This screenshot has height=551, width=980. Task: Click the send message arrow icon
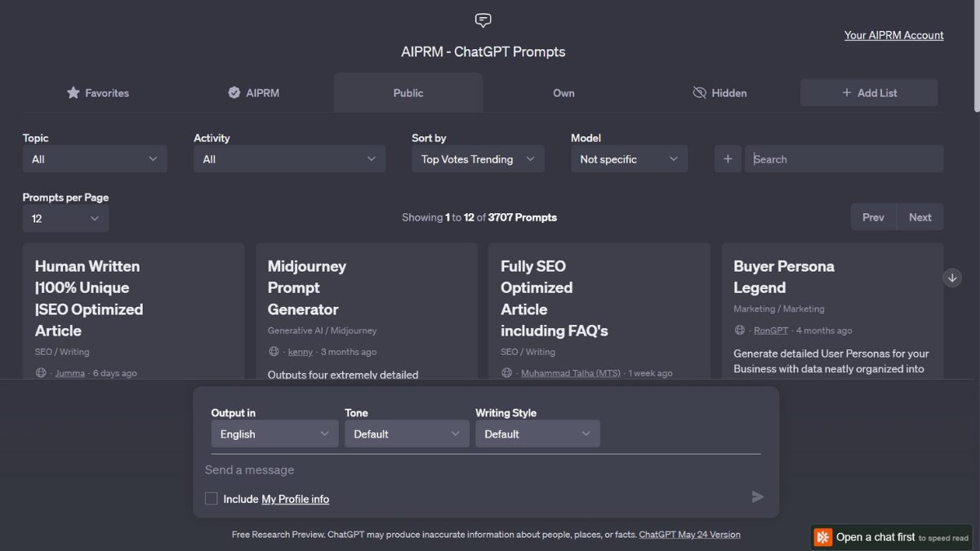coord(757,496)
